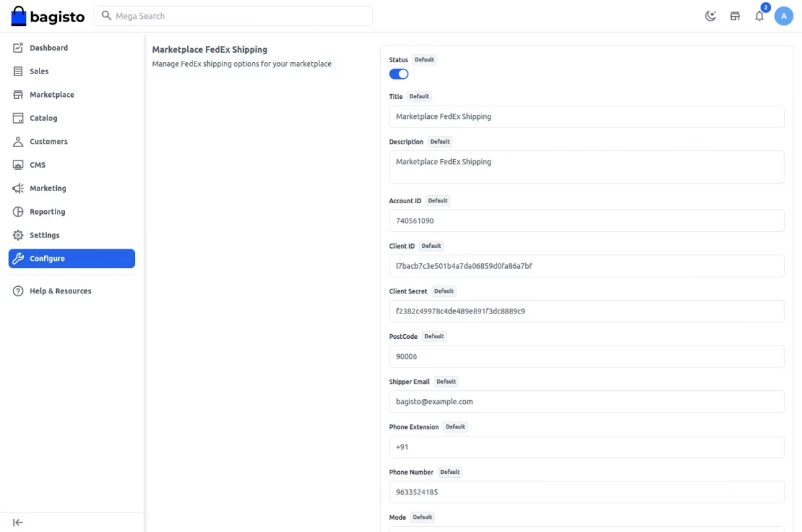Click the Mega Search field
This screenshot has width=802, height=532.
click(x=233, y=16)
